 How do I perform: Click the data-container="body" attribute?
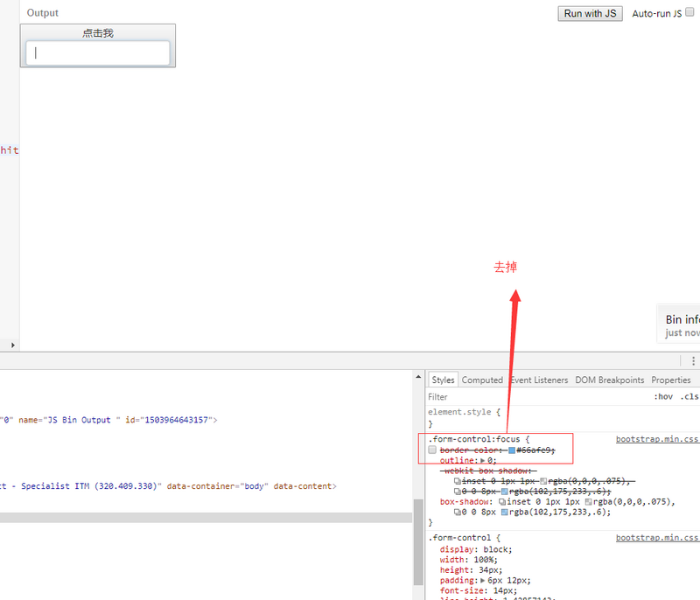[217, 485]
